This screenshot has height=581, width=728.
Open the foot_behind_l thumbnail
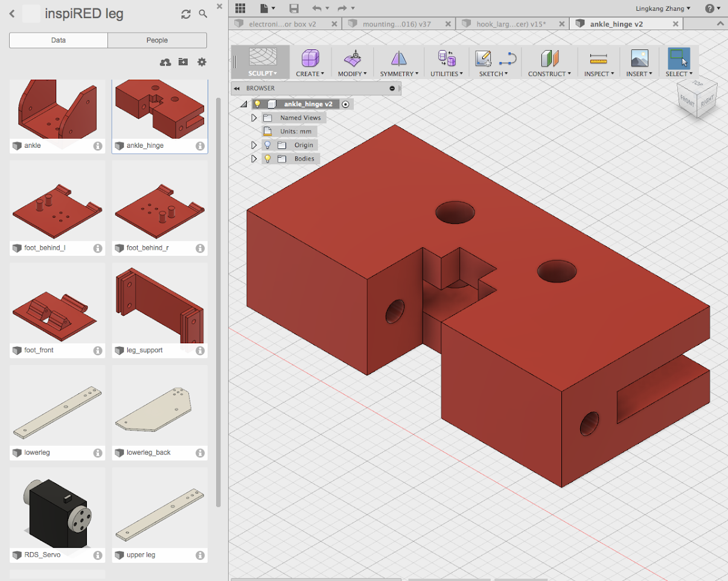57,201
